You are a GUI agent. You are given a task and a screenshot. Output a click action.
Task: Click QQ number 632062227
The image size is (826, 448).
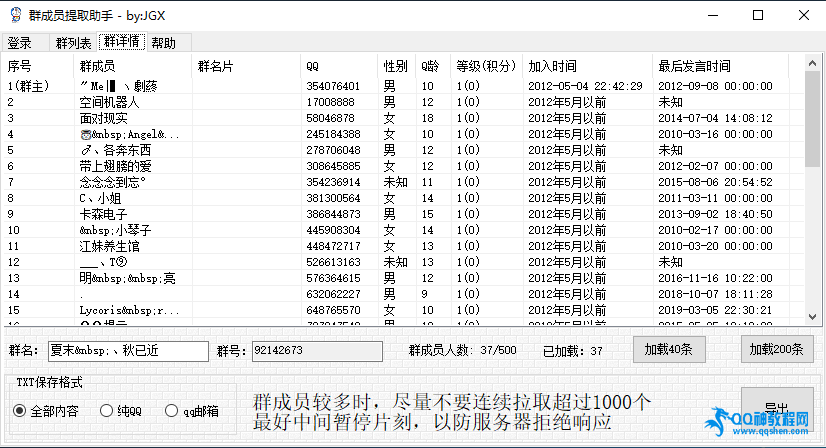[x=333, y=294]
